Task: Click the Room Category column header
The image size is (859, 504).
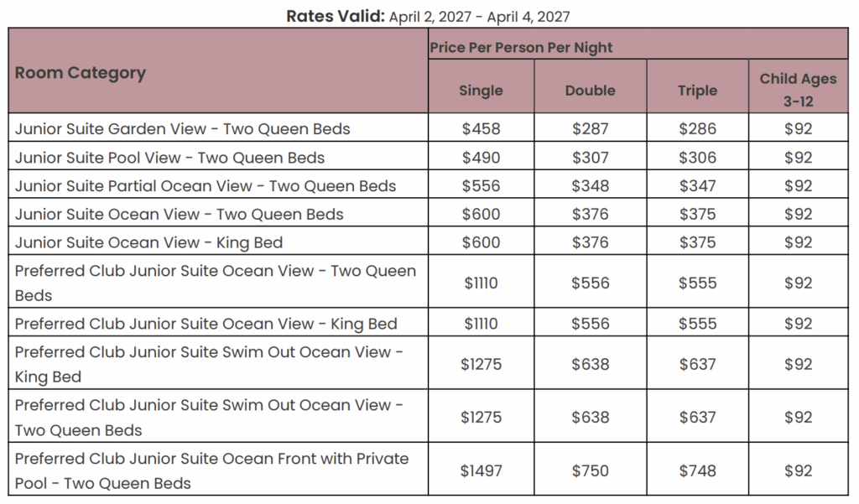Action: [81, 73]
